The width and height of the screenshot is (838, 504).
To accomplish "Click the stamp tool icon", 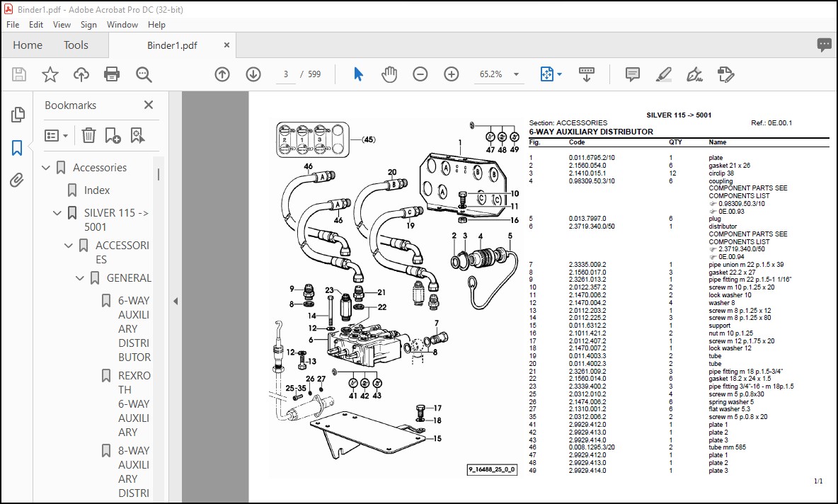I will pos(725,74).
